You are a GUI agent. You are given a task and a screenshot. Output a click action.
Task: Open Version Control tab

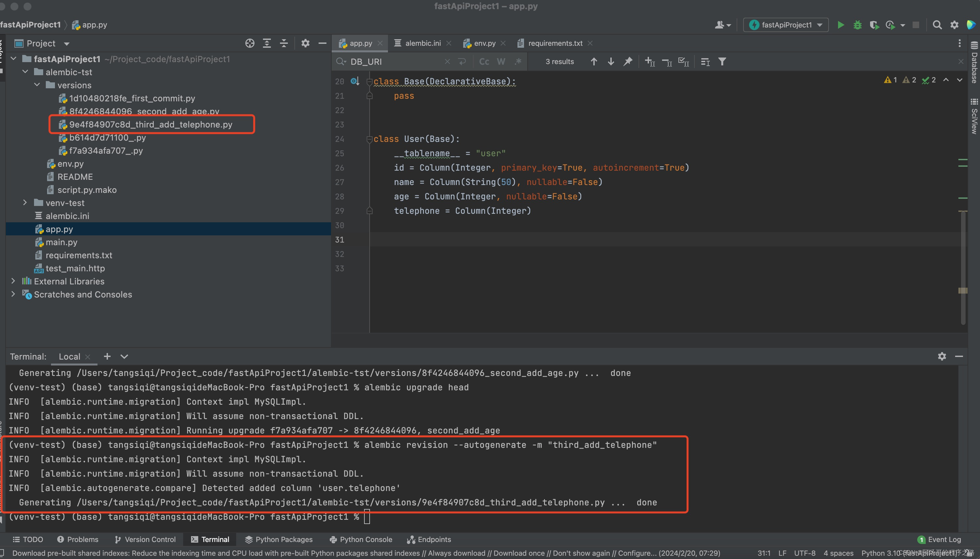[145, 539]
